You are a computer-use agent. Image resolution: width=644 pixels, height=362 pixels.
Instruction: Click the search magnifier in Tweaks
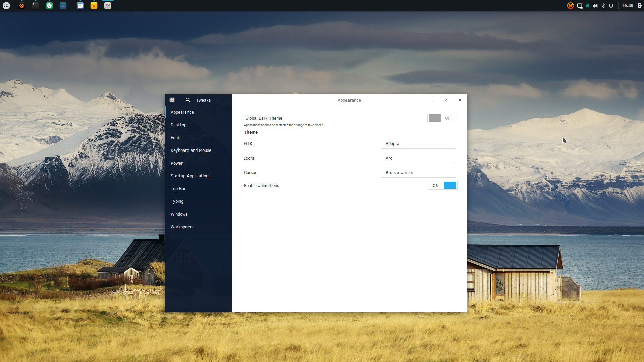188,100
